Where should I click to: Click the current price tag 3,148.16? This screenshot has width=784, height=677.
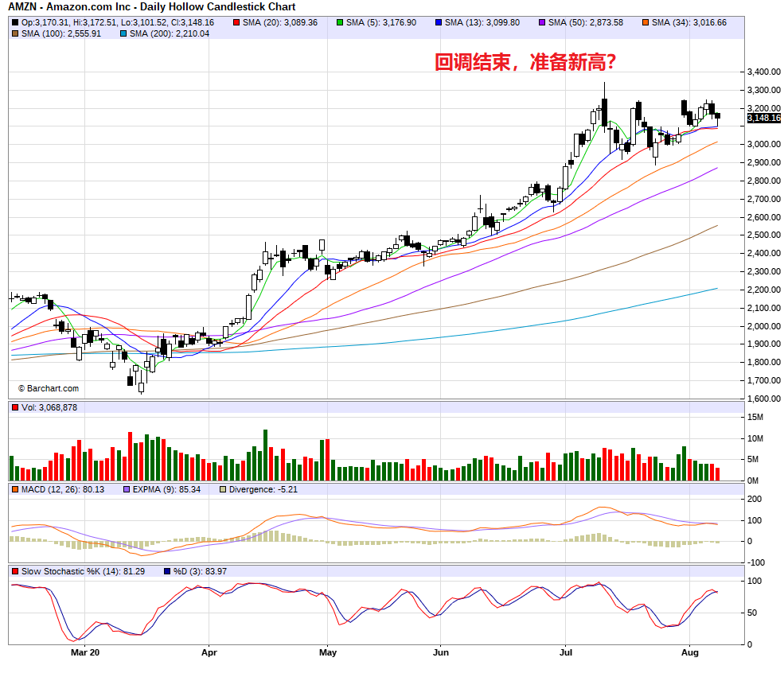[x=763, y=118]
